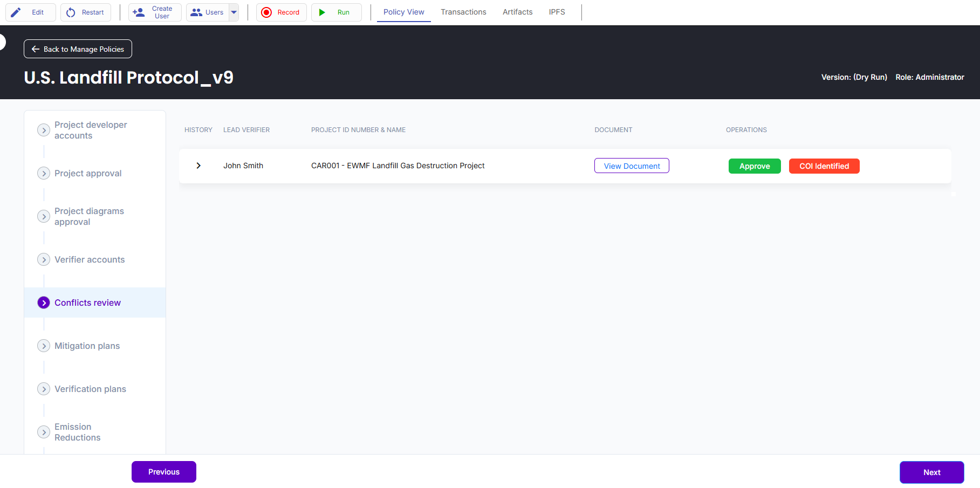This screenshot has width=980, height=488.
Task: Click the Project approval step circle icon
Action: coord(44,173)
